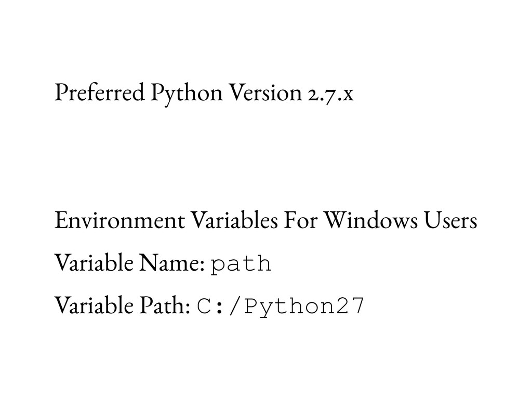The image size is (532, 399).
Task: Select the word 'Preferred' in the first line
Action: [x=100, y=92]
